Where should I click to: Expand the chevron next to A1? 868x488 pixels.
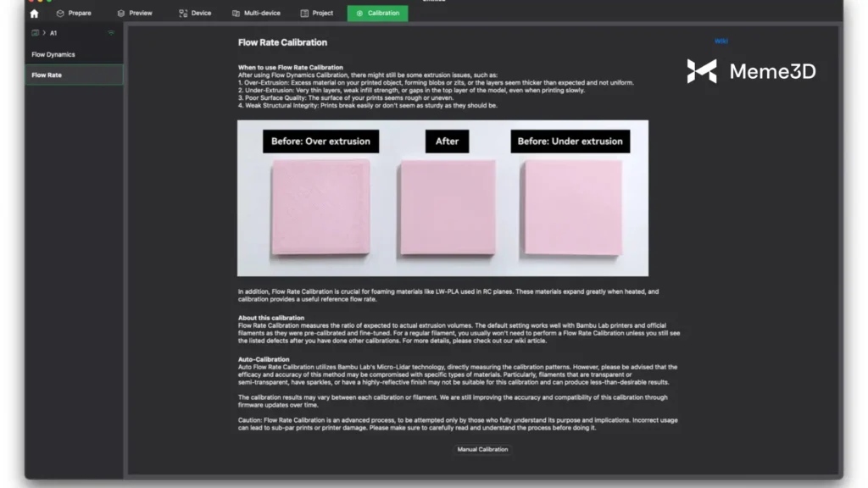click(43, 33)
